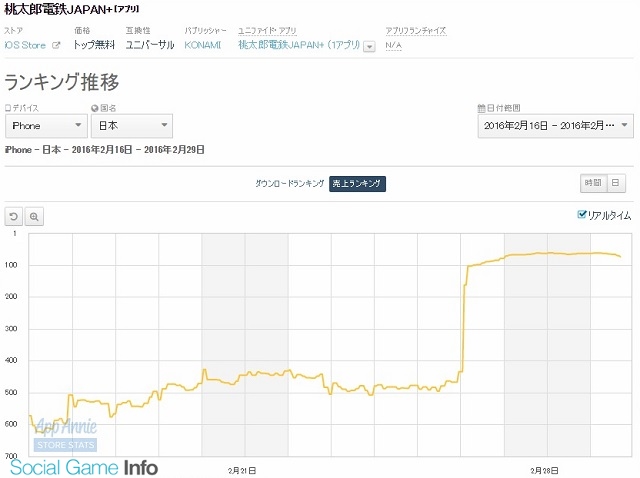
Task: Click the 500 rank axis label
Action: [x=11, y=392]
